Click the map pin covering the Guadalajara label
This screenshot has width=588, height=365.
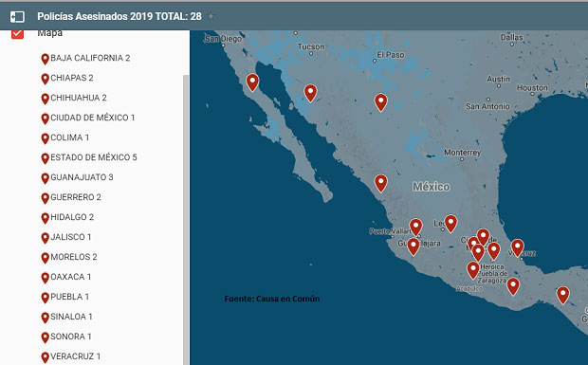click(413, 246)
